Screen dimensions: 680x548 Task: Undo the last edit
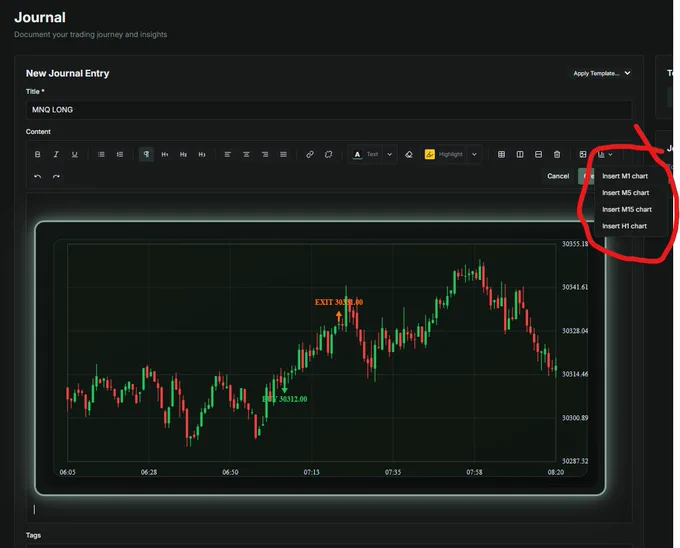tap(38, 176)
